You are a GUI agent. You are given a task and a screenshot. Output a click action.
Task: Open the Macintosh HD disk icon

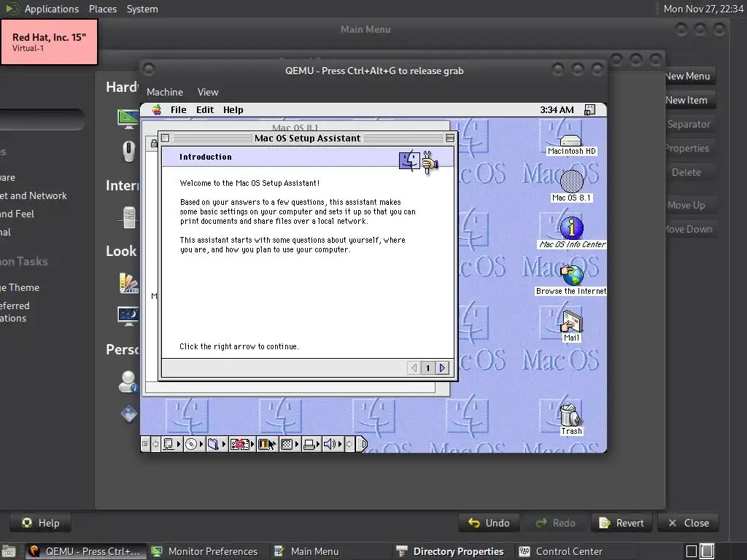coord(571,141)
